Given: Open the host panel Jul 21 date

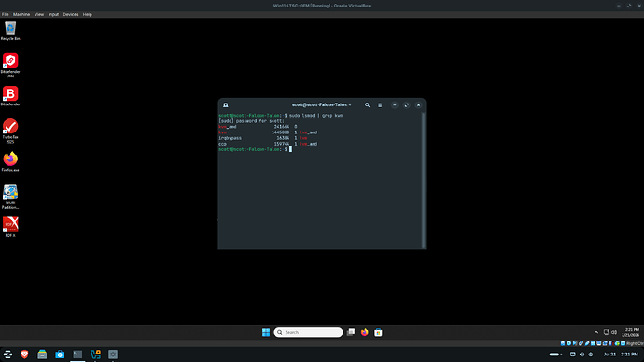Looking at the screenshot, I should [609, 355].
